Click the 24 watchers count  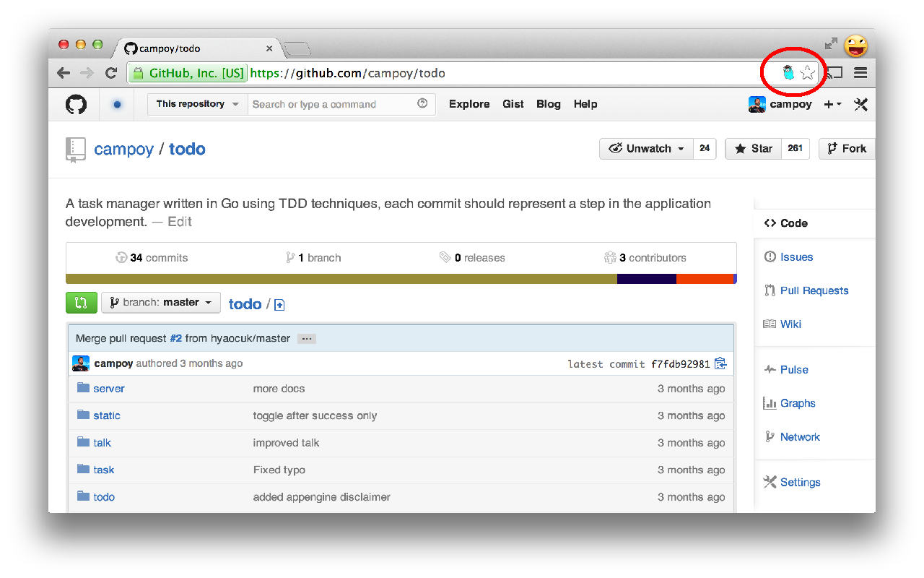[705, 149]
